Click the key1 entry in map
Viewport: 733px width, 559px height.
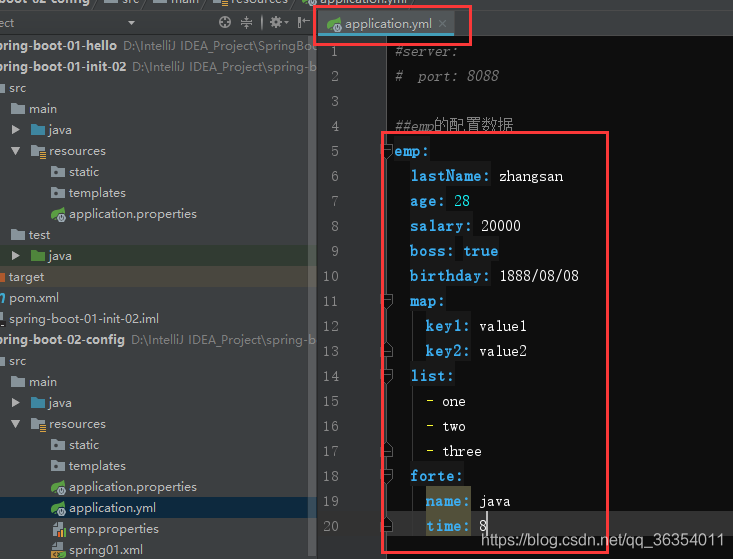pos(447,326)
